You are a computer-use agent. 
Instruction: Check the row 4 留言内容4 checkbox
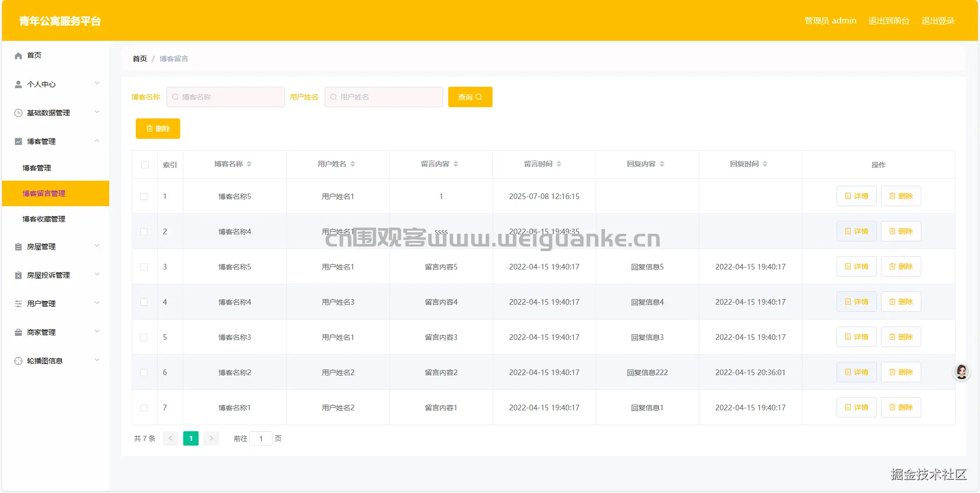coord(144,302)
